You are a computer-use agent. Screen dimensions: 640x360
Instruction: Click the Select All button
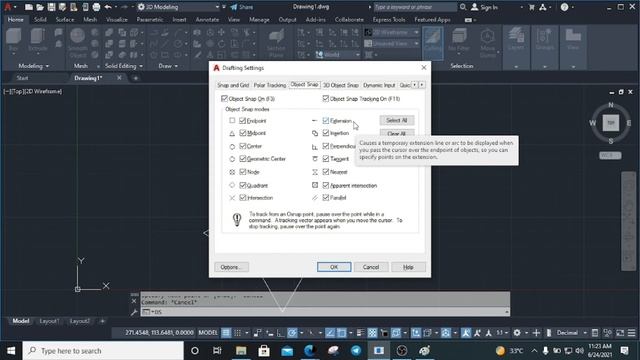pos(397,120)
